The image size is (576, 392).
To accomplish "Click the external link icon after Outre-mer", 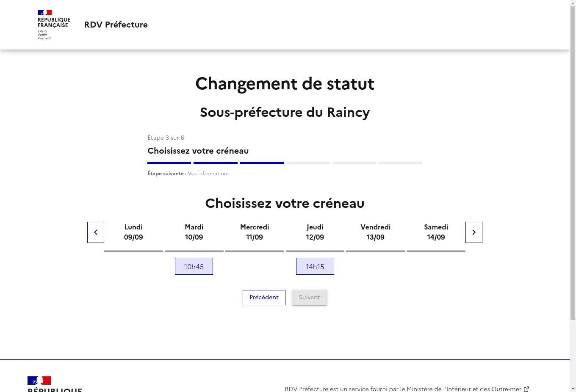I will click(x=526, y=389).
